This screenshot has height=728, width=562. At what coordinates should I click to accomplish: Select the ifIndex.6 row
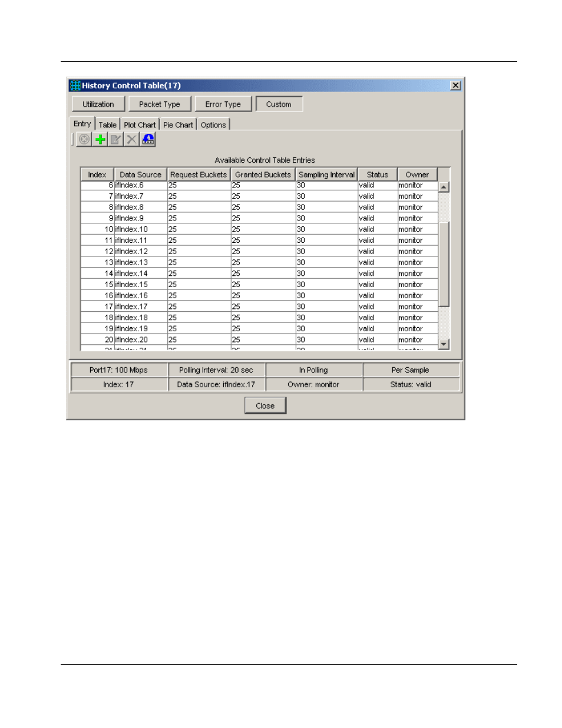pyautogui.click(x=259, y=185)
